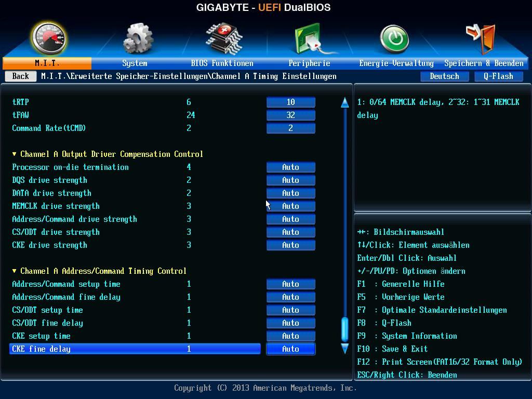Open the Peripherie tab
532x399 pixels.
[309, 63]
